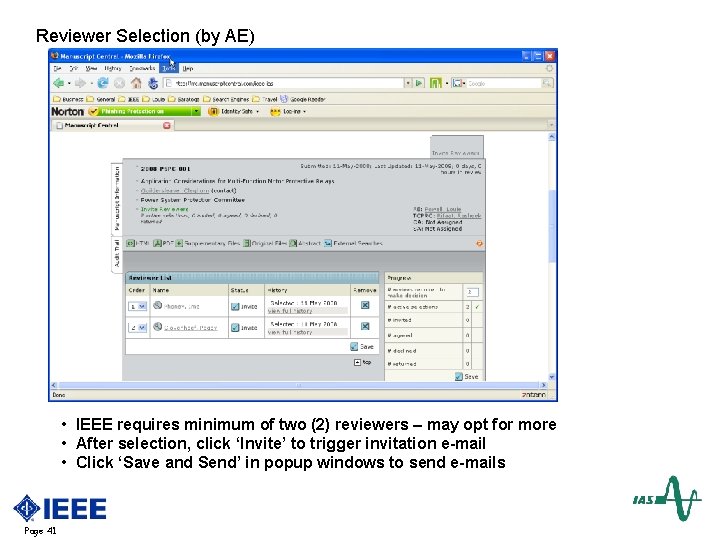Click the green bookmark icon next to search

(435, 83)
